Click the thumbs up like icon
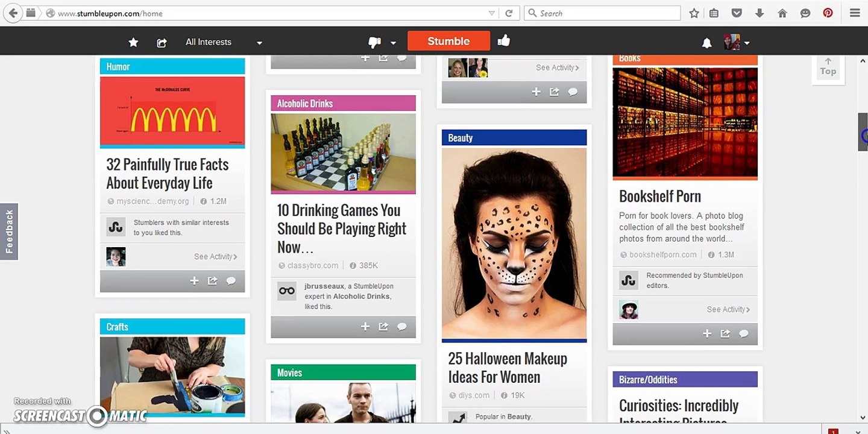 (x=504, y=40)
